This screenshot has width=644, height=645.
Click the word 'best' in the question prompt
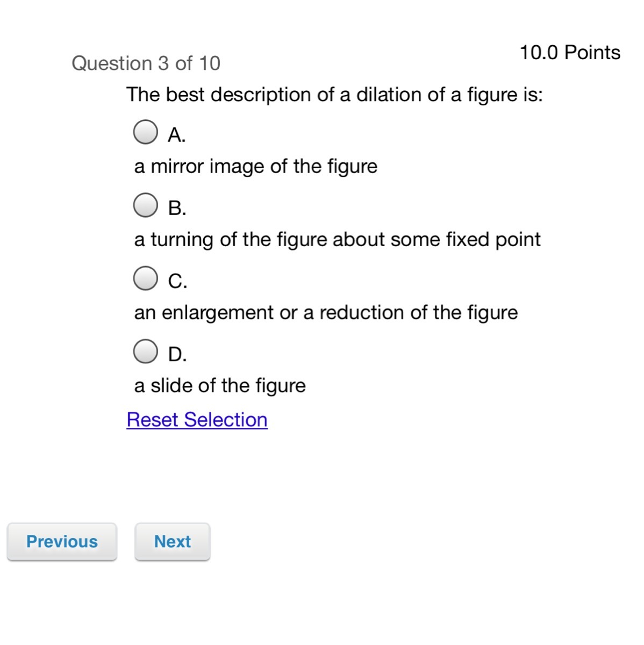185,95
